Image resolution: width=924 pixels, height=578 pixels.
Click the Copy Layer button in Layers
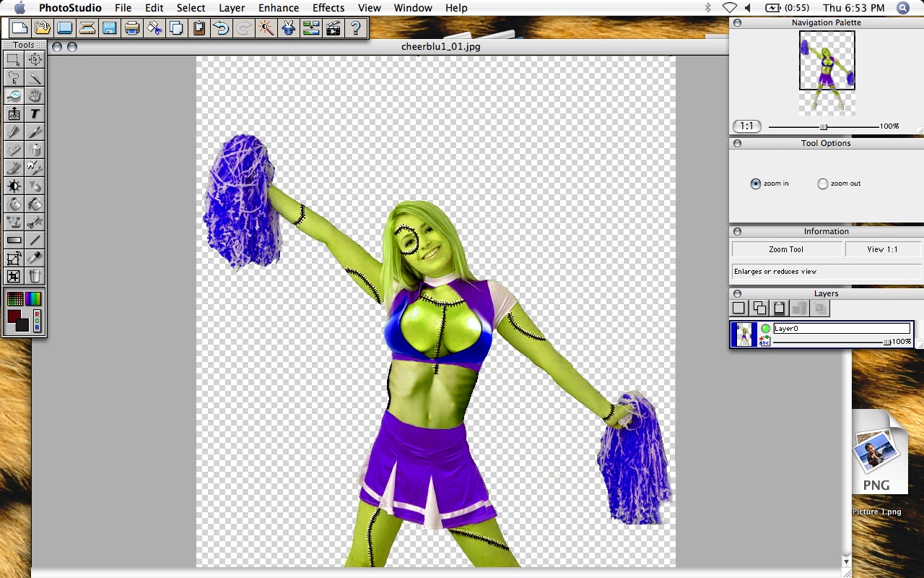click(x=759, y=309)
